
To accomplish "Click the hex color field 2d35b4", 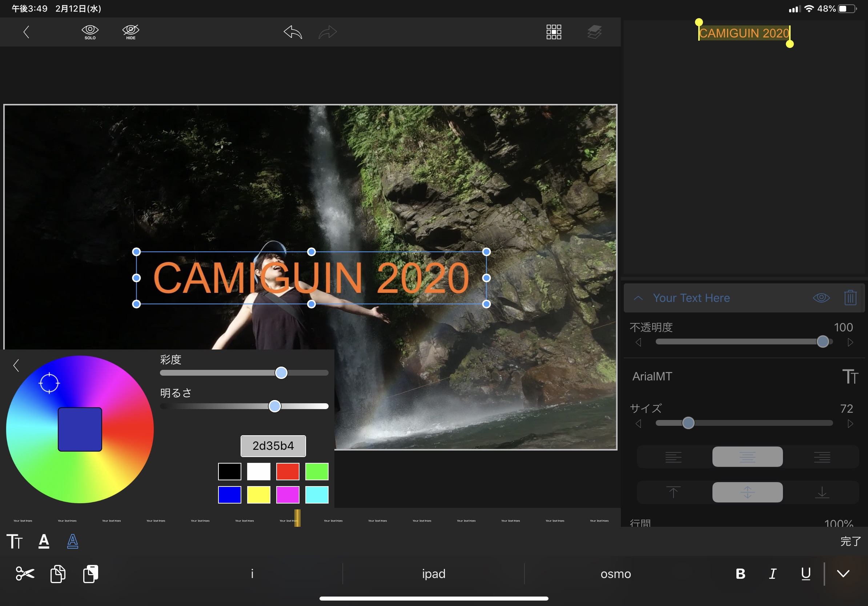I will pos(273,446).
